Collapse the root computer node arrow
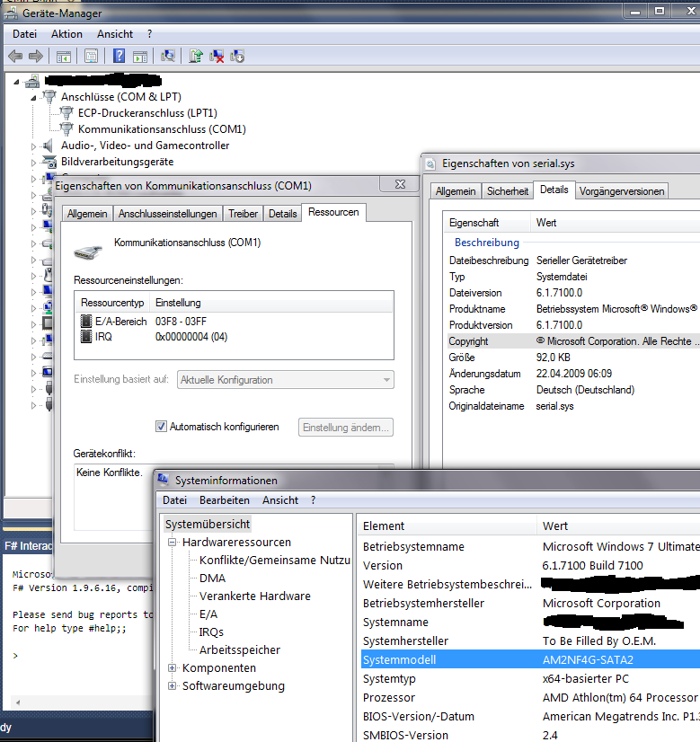The width and height of the screenshot is (700, 742). point(17,82)
